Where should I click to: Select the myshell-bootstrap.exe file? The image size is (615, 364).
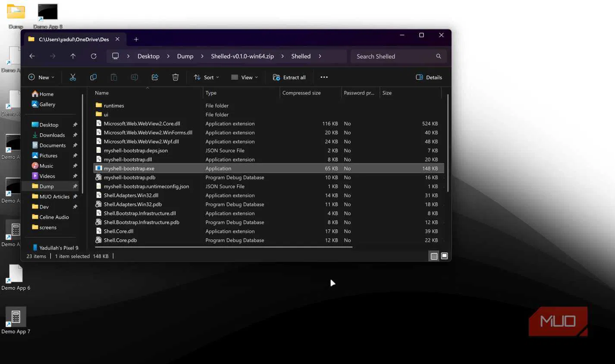(269, 168)
